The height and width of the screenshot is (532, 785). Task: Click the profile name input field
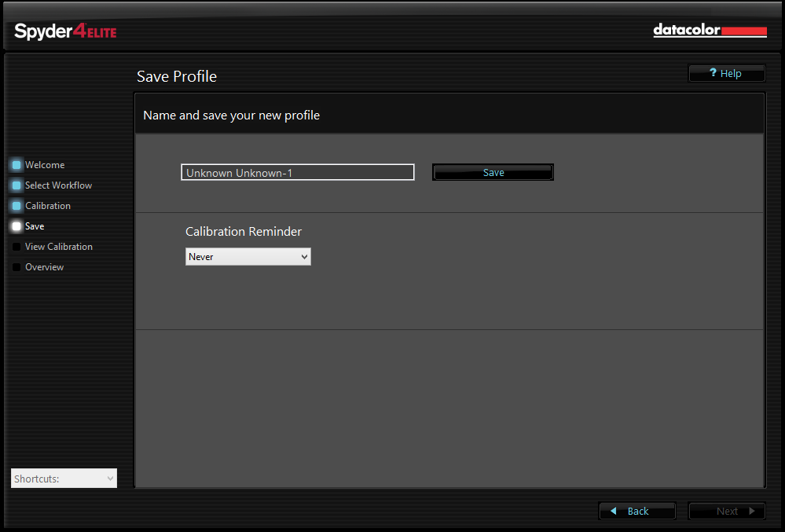[x=297, y=172]
